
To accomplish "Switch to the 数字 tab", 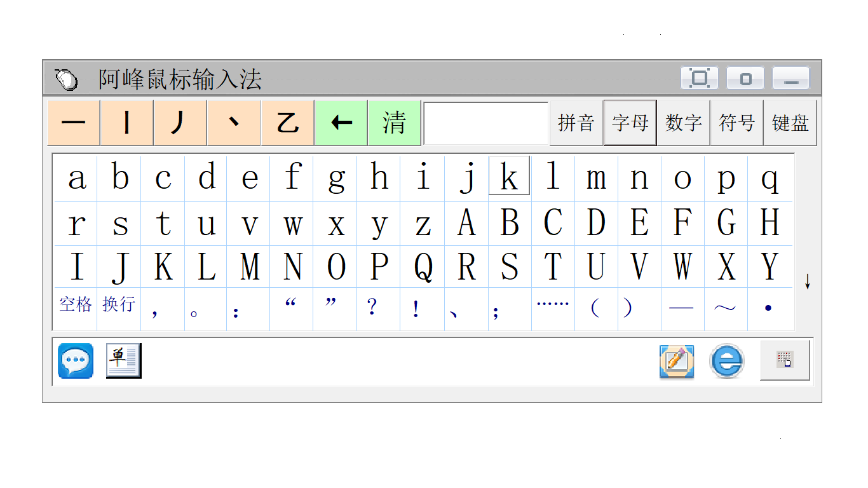I will click(x=684, y=123).
